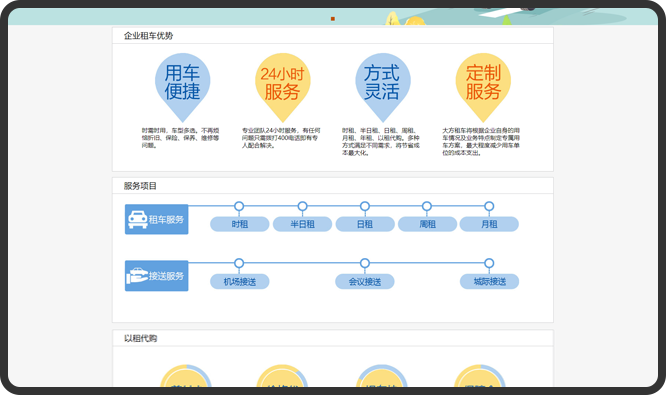The width and height of the screenshot is (666, 395).
Task: Click the 企业租车优势 section heading
Action: pyautogui.click(x=148, y=36)
